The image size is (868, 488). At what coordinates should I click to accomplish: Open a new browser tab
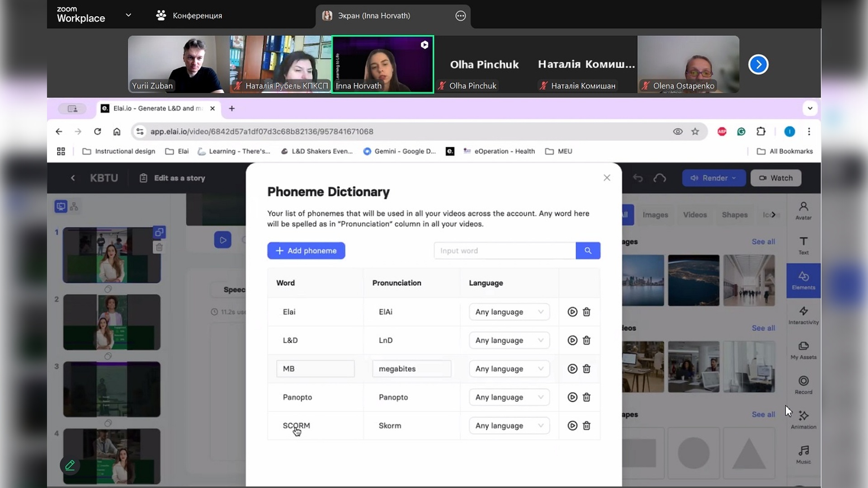[x=231, y=108]
